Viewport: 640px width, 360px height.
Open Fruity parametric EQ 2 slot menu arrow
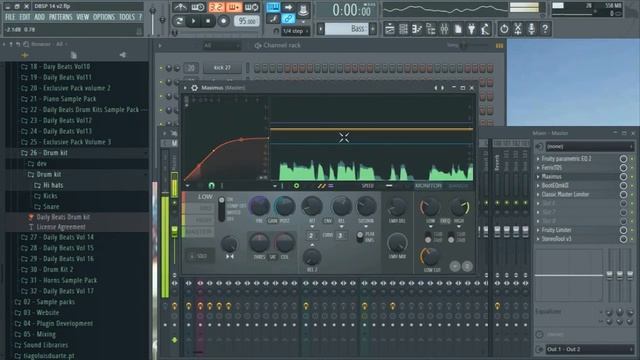538,159
